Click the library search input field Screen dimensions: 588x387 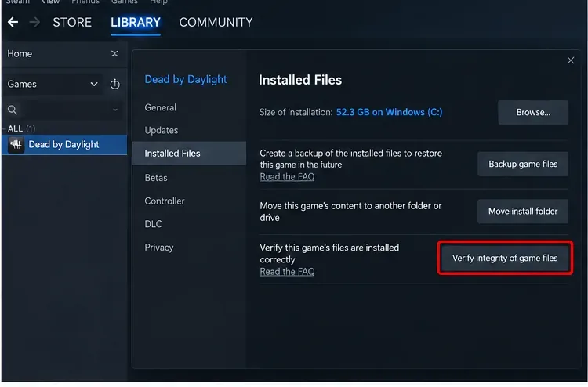(64, 110)
